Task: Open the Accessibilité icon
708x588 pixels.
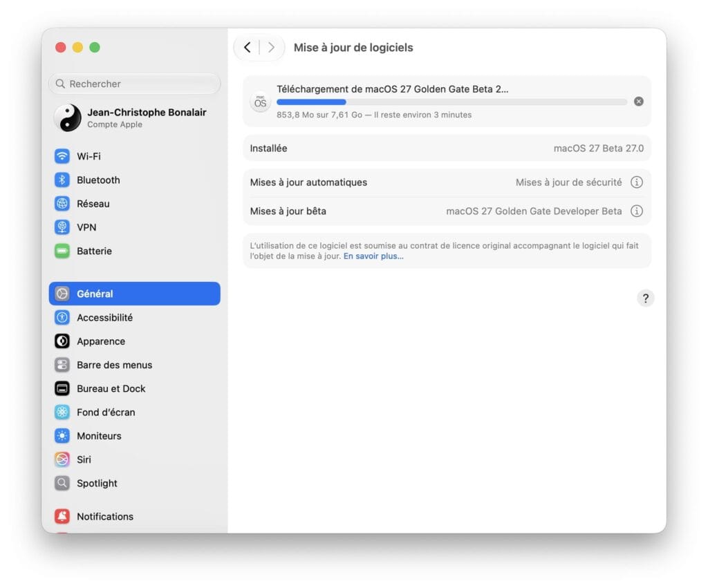Action: point(62,317)
